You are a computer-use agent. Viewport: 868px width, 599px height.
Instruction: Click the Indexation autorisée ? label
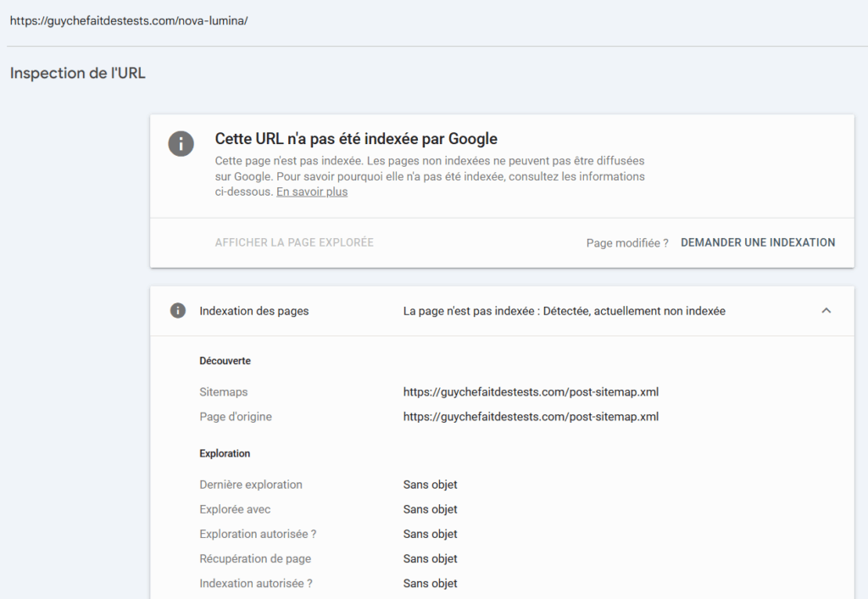256,583
